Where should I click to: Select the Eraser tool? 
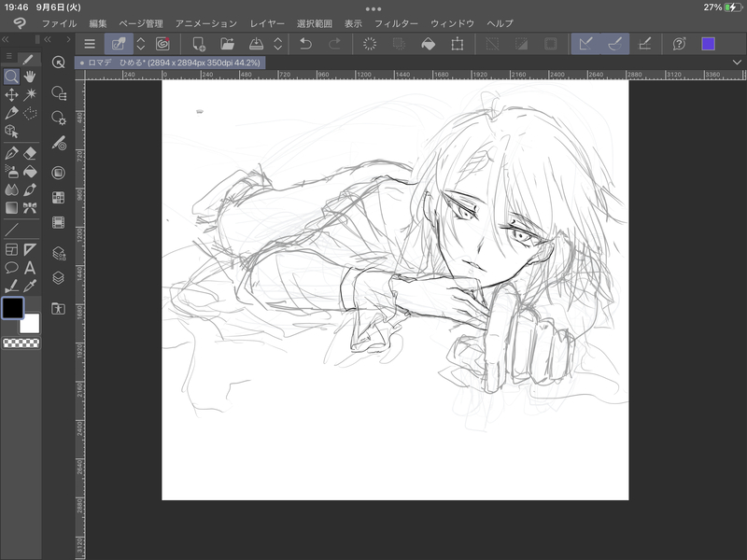point(30,153)
